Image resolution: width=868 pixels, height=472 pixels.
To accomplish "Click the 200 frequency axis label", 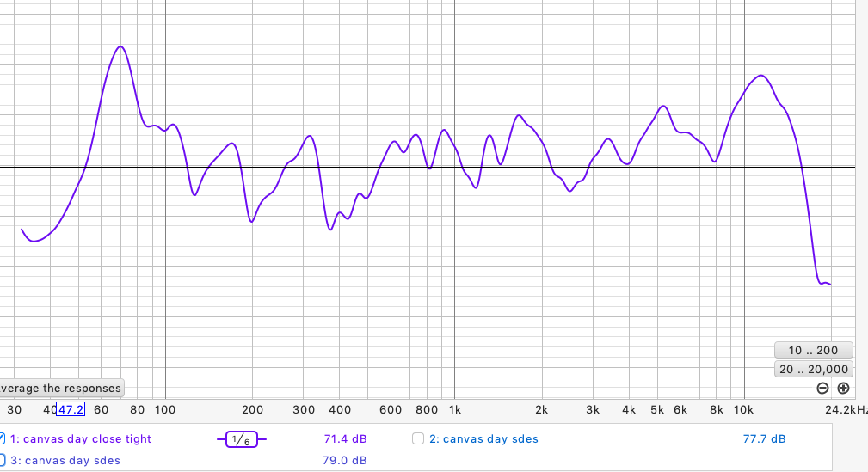I will click(x=252, y=409).
